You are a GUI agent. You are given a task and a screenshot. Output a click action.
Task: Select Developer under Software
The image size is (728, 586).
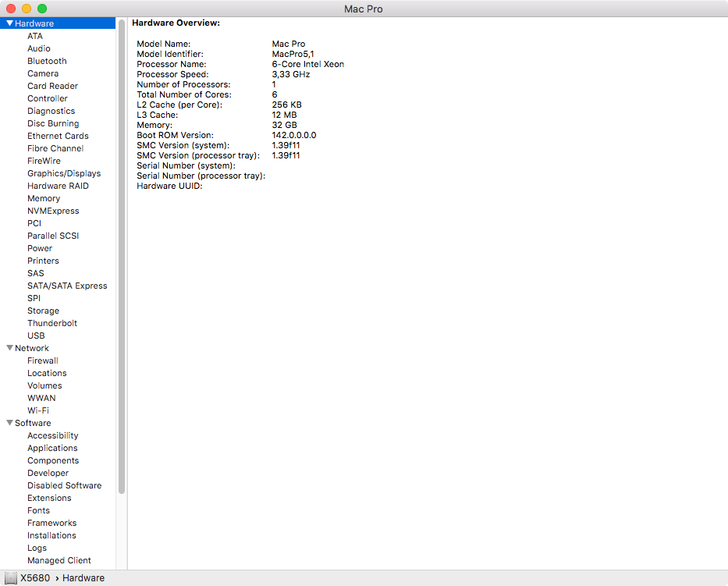(48, 474)
